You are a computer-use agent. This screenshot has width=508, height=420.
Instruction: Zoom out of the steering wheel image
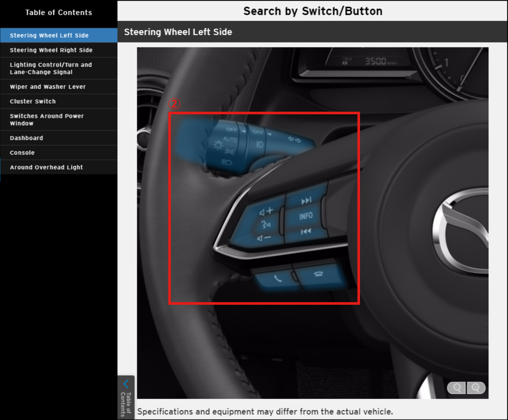tap(457, 388)
